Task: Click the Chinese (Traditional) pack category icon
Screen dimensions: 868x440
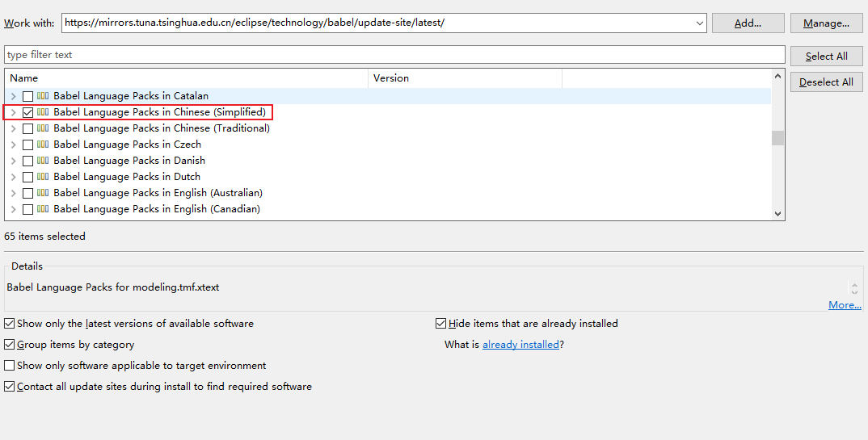Action: point(43,128)
